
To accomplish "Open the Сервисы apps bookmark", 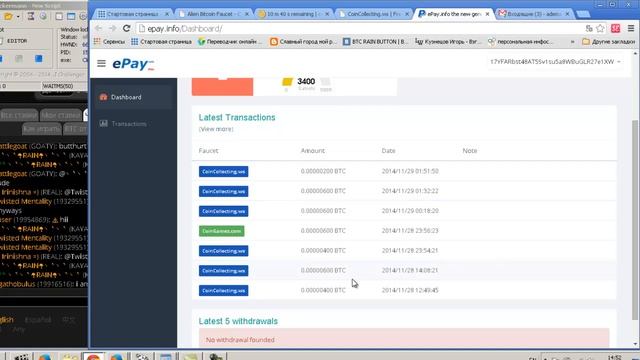I will coord(109,42).
